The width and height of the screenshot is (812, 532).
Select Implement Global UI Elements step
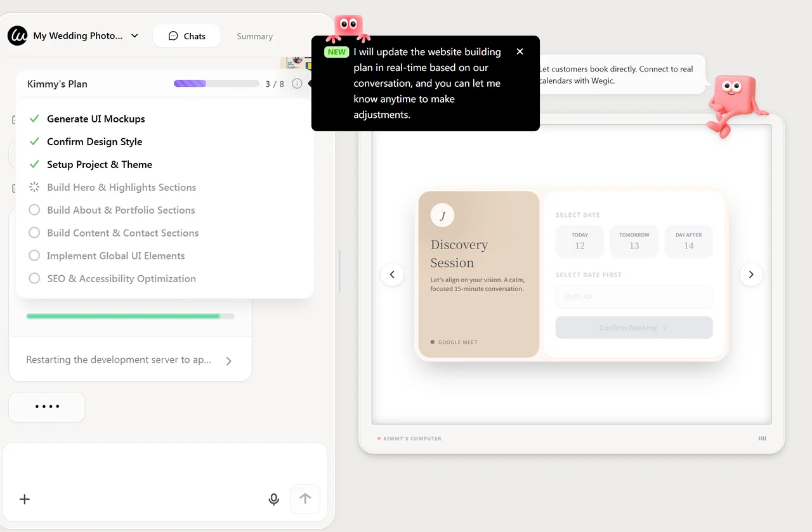click(x=115, y=256)
